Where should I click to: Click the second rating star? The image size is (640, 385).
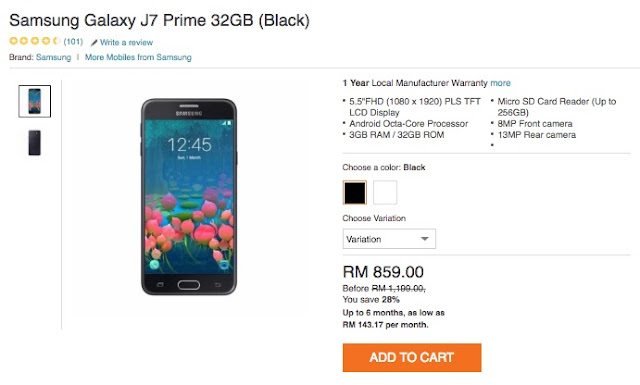[x=24, y=41]
